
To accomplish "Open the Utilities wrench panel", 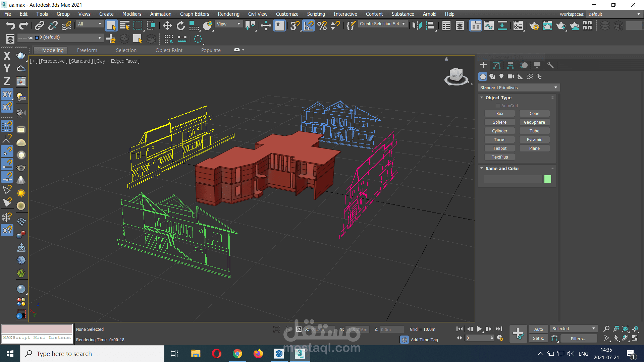I will coord(550,65).
